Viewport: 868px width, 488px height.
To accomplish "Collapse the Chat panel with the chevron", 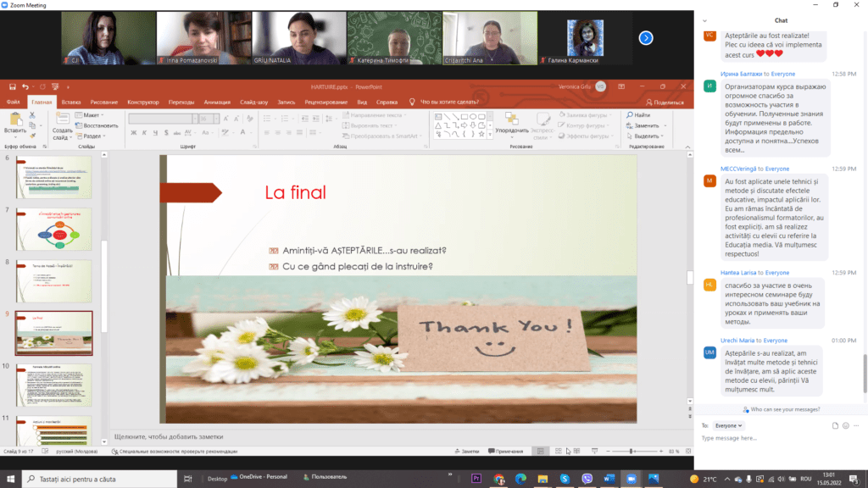I will click(707, 20).
